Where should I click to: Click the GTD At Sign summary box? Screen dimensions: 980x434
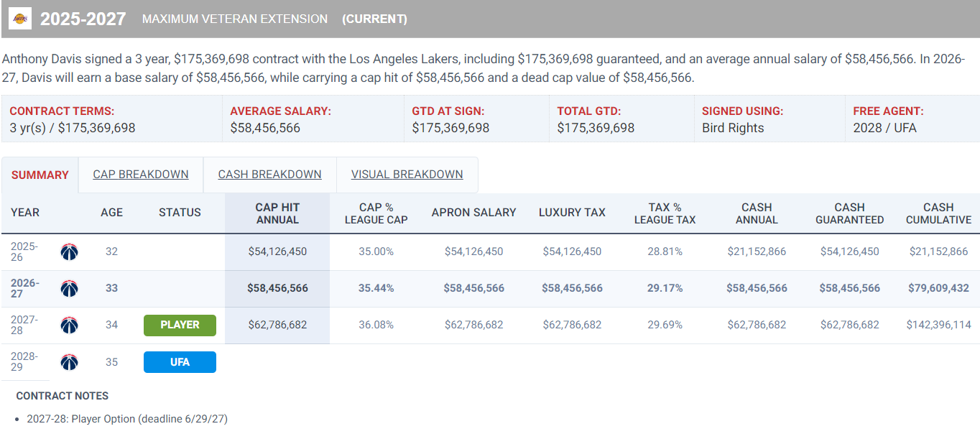pyautogui.click(x=476, y=119)
